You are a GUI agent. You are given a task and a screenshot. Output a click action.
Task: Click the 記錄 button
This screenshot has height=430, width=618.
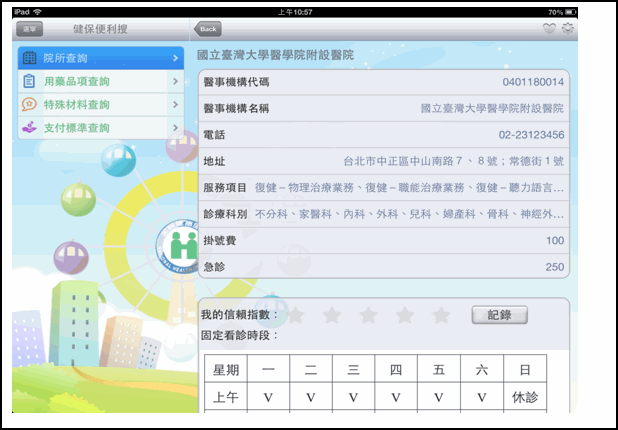(x=499, y=315)
